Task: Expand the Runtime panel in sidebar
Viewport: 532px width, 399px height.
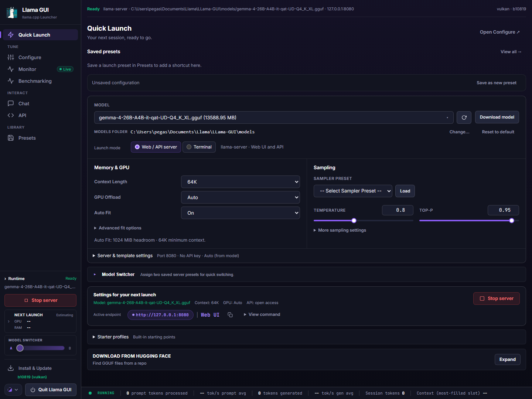Action: (x=14, y=279)
